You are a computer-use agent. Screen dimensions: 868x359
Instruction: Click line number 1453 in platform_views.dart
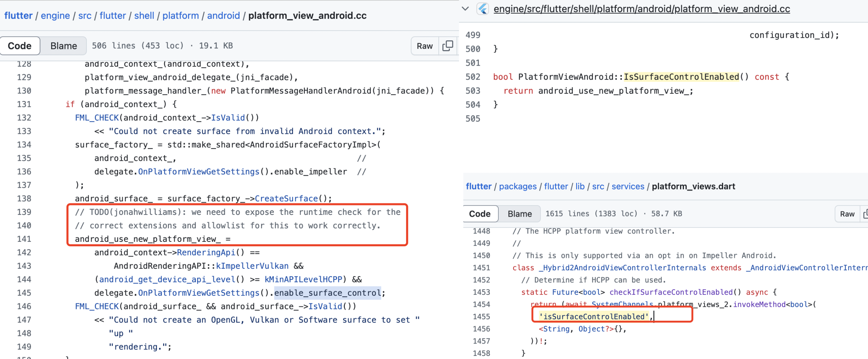(x=481, y=292)
